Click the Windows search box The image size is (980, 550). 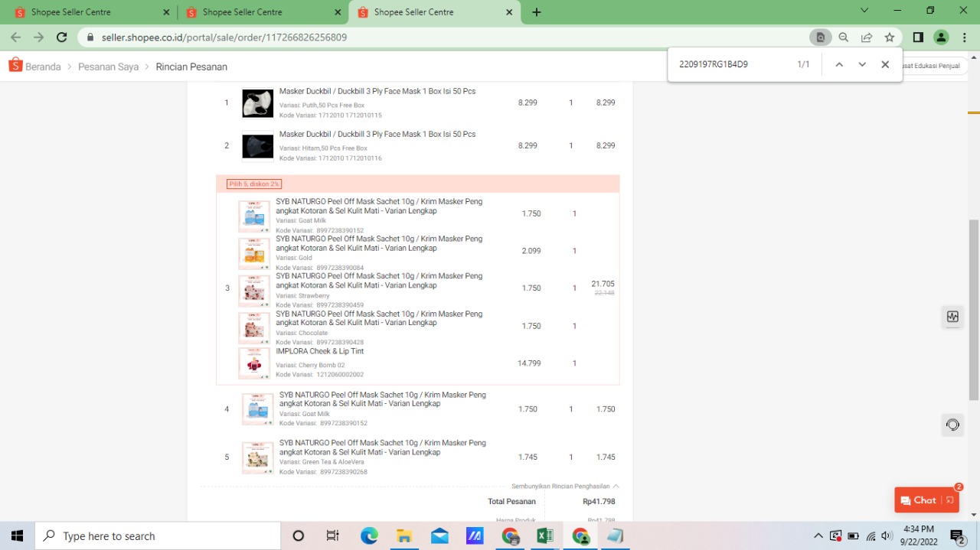(158, 536)
